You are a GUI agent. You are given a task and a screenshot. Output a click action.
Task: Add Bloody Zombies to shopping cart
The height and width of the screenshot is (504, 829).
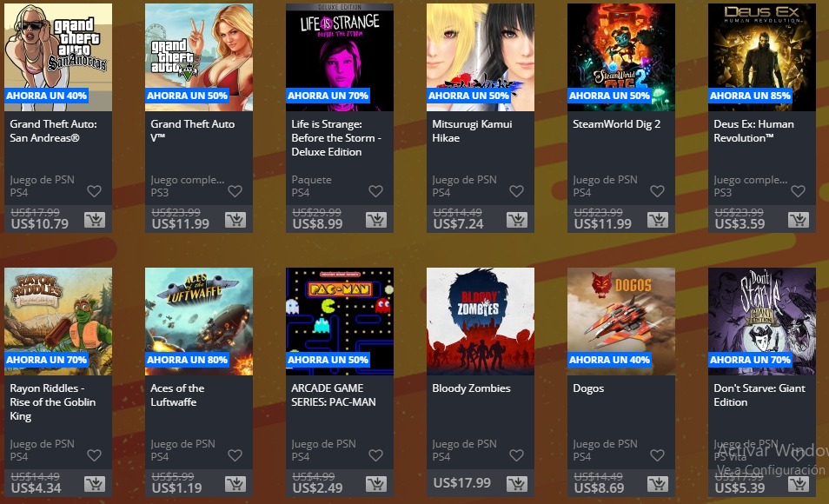tap(517, 483)
